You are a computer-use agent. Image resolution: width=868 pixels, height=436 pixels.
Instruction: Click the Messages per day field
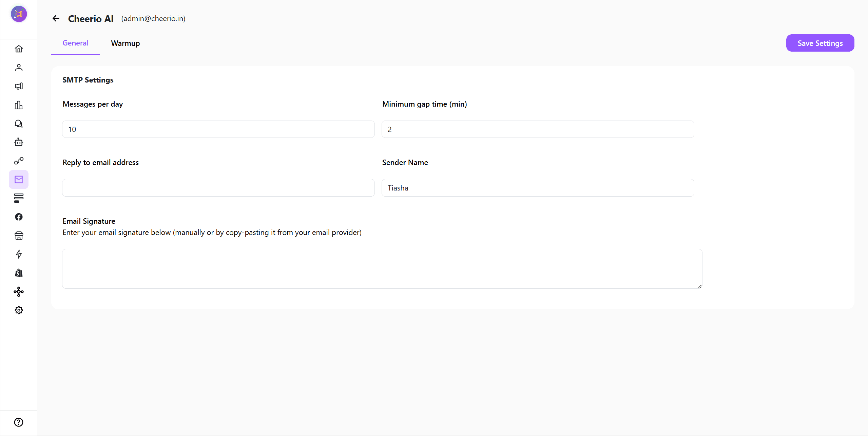pos(218,129)
